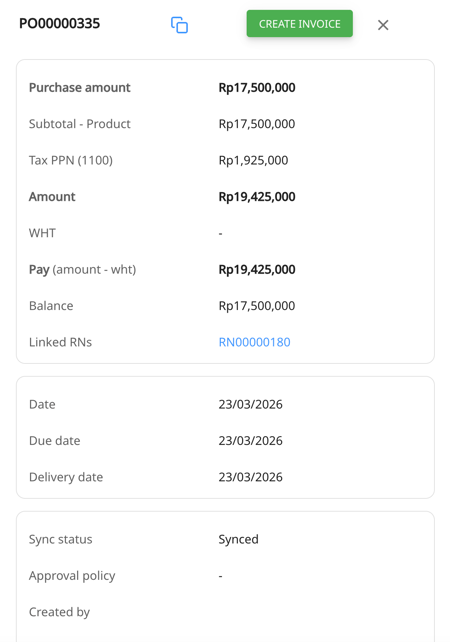
Task: Click the Linked RNs label
Action: point(60,342)
